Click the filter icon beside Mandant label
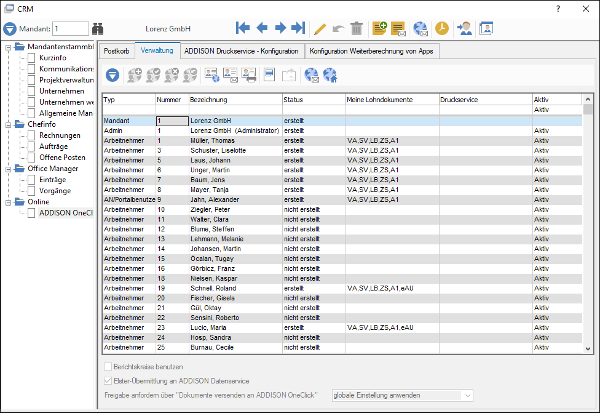This screenshot has height=413, width=600. click(10, 29)
